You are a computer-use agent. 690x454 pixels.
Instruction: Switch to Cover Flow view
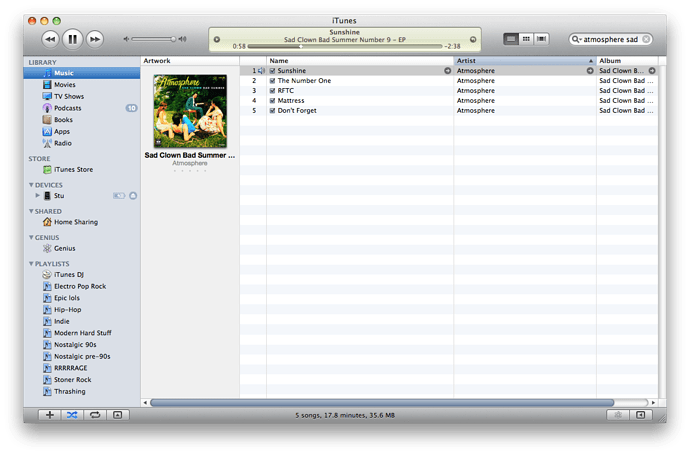click(x=542, y=39)
